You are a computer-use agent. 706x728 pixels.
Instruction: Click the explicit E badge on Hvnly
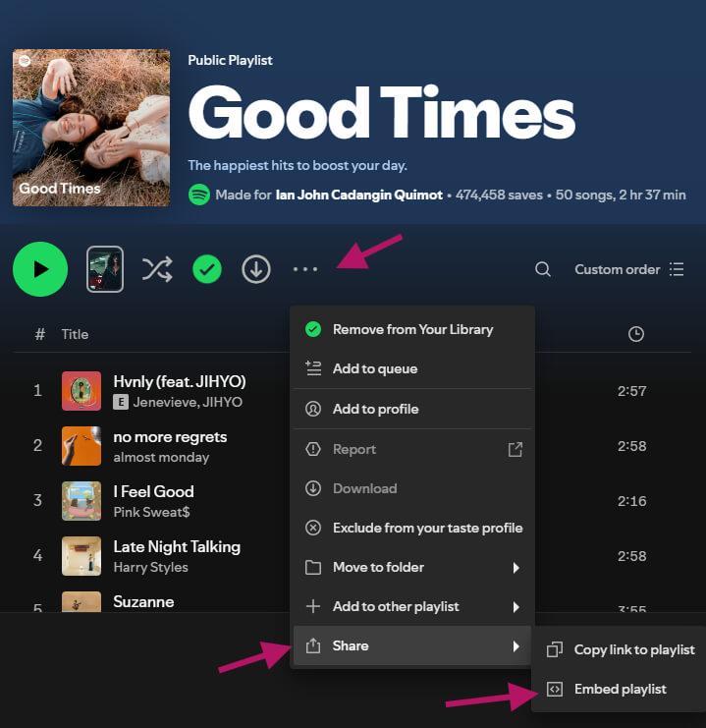(x=121, y=402)
